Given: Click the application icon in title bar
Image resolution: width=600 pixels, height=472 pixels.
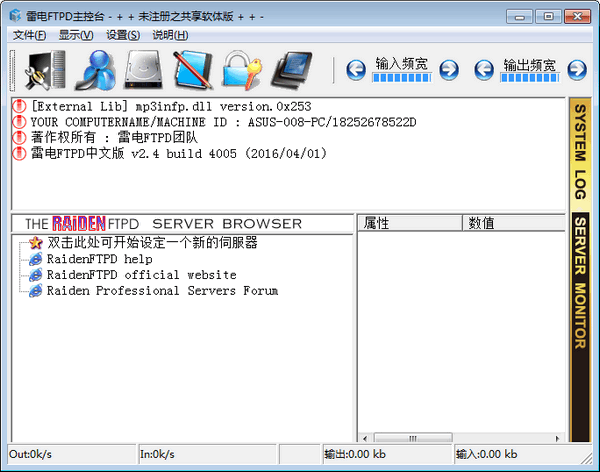Looking at the screenshot, I should [15, 16].
